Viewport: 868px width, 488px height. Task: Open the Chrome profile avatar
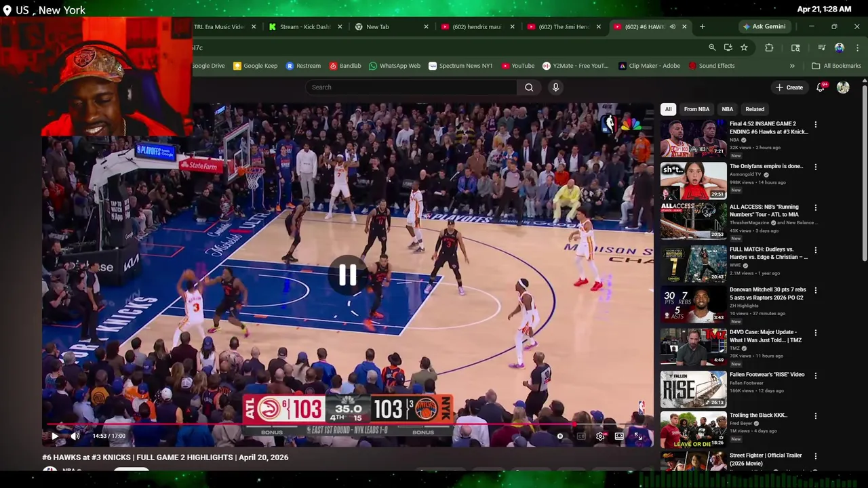tap(840, 47)
